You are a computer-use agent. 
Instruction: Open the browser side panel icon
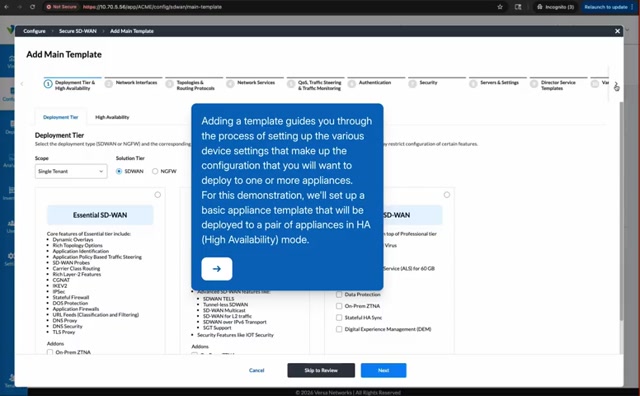pos(518,7)
